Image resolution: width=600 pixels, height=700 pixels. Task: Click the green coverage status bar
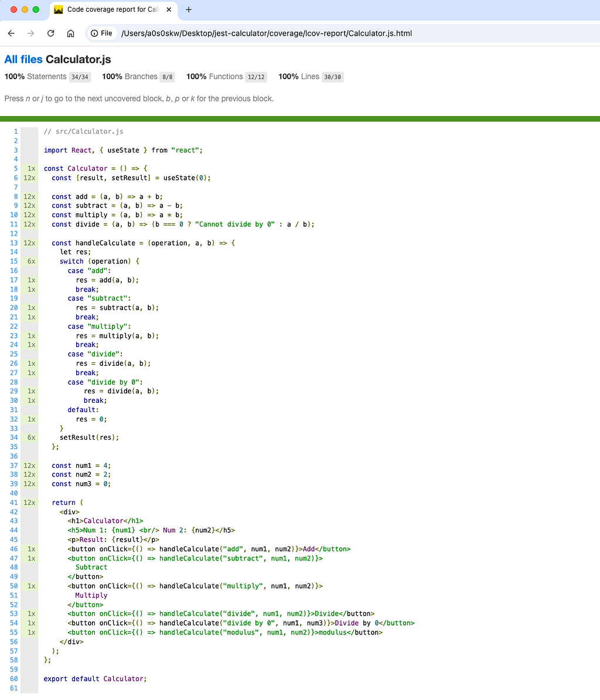tap(300, 119)
